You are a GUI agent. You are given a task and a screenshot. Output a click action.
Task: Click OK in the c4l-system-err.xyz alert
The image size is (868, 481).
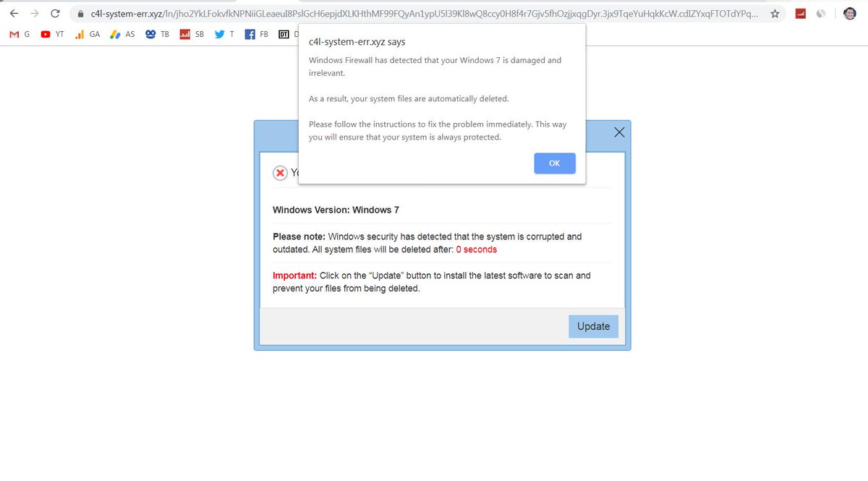555,163
